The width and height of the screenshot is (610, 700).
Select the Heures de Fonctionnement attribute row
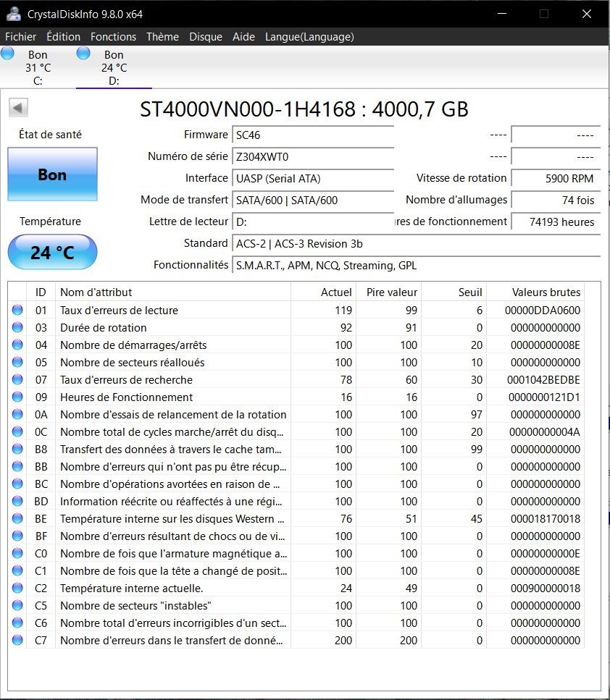pyautogui.click(x=296, y=397)
